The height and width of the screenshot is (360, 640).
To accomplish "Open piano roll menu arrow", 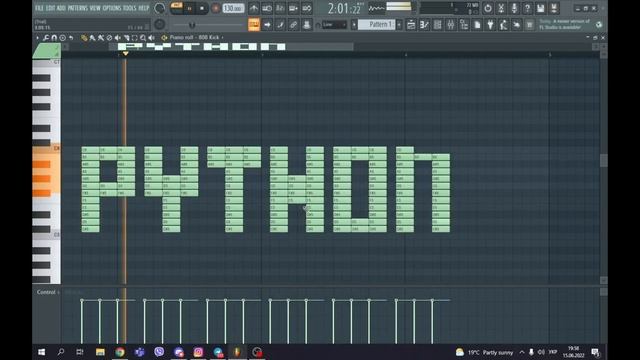I will point(38,38).
